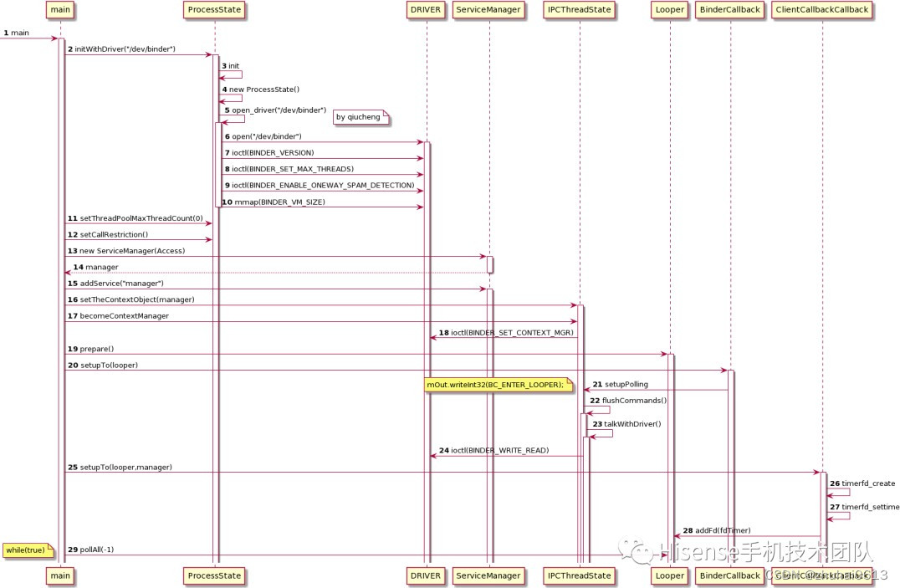Click the top BinderCallback participant box
Screen dimensions: 900x588
coord(730,10)
